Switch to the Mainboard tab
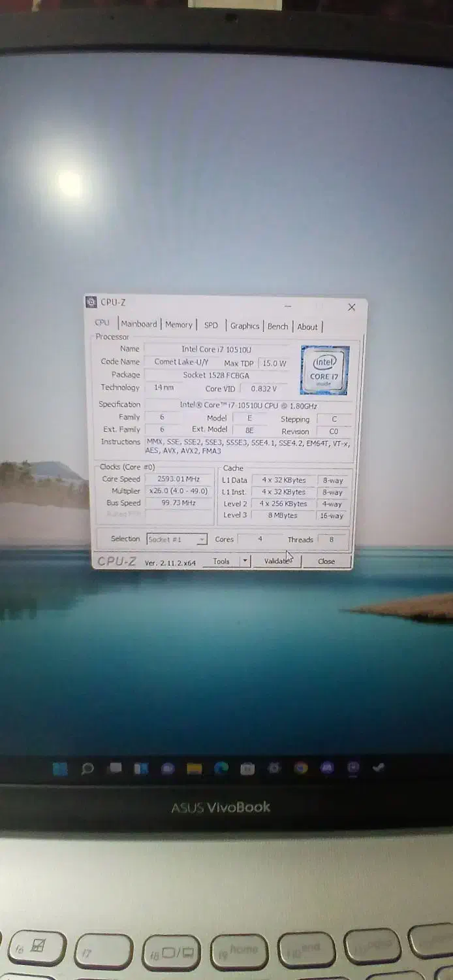Image resolution: width=453 pixels, height=980 pixels. [x=139, y=324]
